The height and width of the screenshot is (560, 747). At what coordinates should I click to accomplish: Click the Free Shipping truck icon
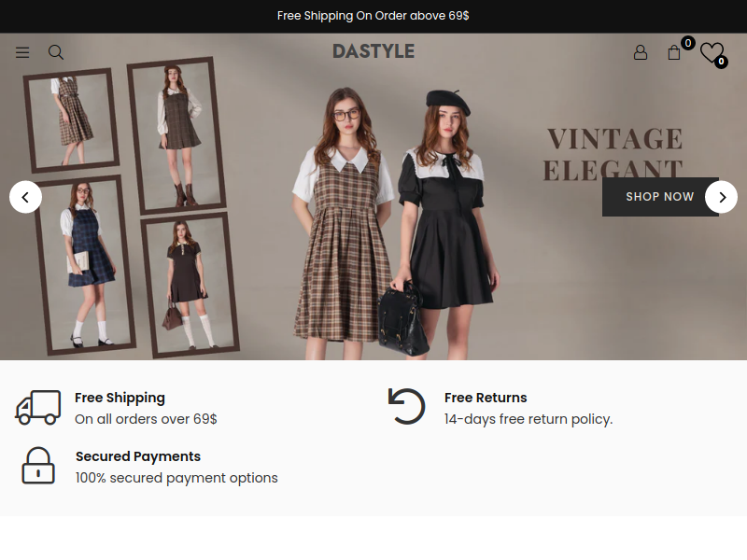38,407
